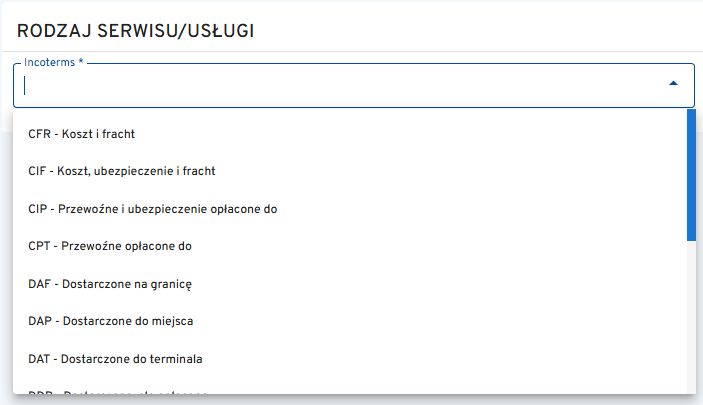Select the option starting with CPT
The image size is (703, 405).
click(x=109, y=246)
